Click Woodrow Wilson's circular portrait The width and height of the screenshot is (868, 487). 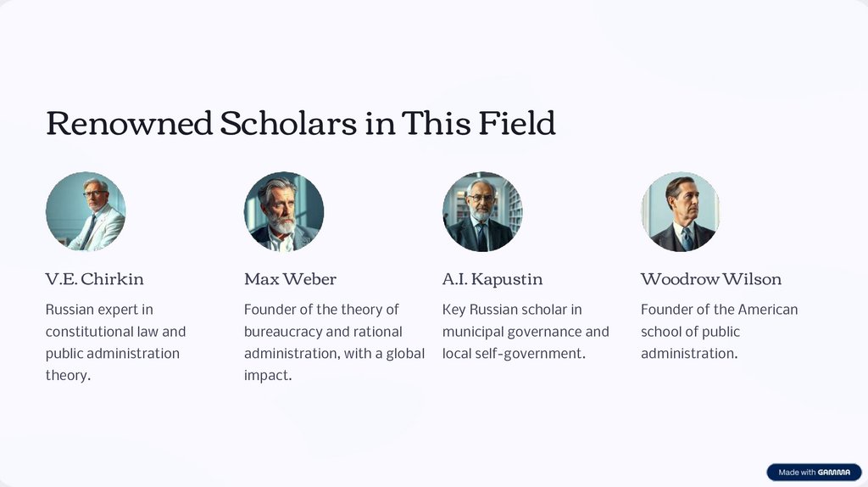(681, 212)
